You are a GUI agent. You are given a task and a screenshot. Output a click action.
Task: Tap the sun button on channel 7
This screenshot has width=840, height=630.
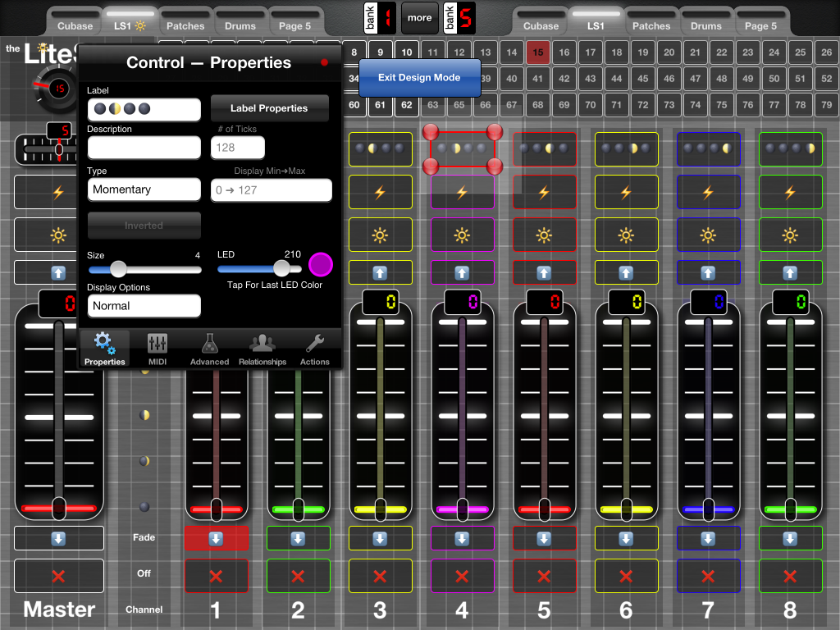coord(708,235)
